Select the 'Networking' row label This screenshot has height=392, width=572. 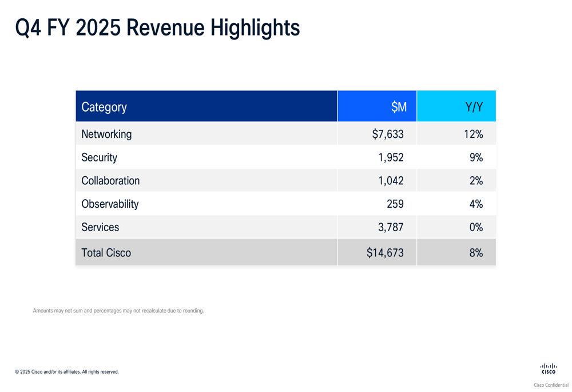(x=106, y=134)
